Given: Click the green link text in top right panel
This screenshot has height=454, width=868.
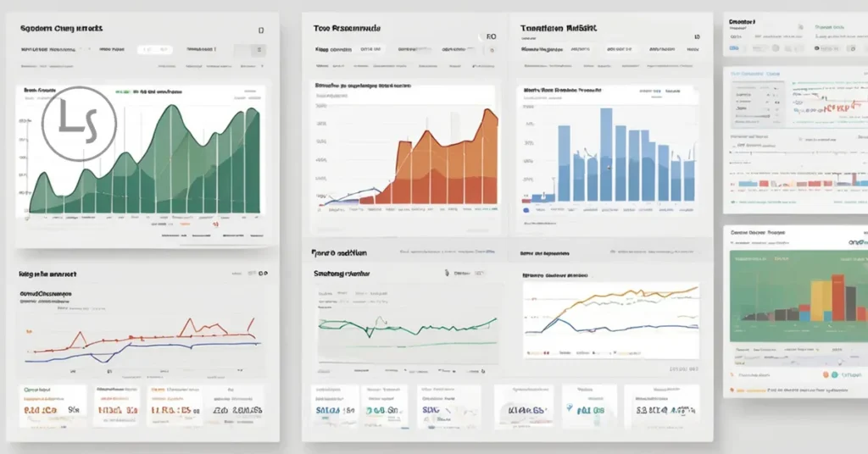Looking at the screenshot, I should (829, 27).
